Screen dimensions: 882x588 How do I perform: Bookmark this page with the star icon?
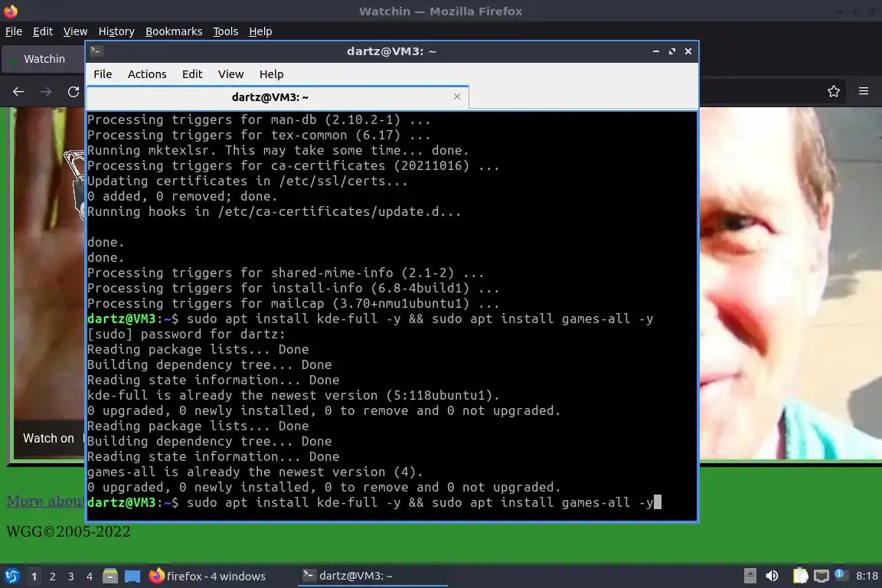coord(834,91)
